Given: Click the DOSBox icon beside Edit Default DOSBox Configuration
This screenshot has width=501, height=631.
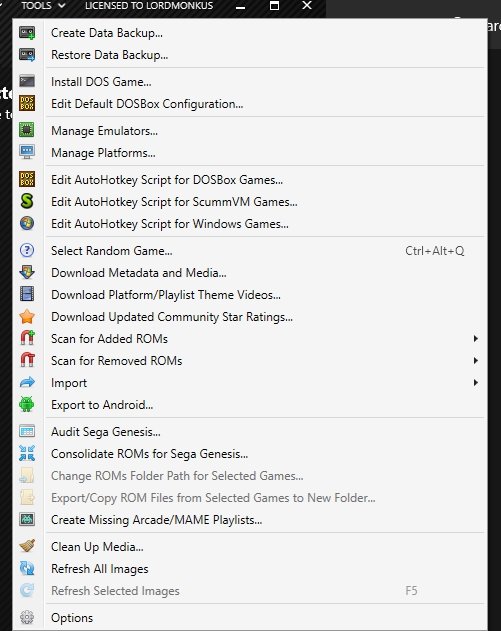Looking at the screenshot, I should pyautogui.click(x=27, y=103).
